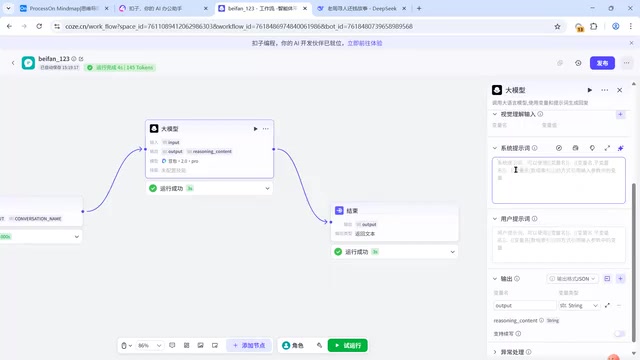
Task: Show info tooltip for reasoning_content
Action: click(x=541, y=320)
